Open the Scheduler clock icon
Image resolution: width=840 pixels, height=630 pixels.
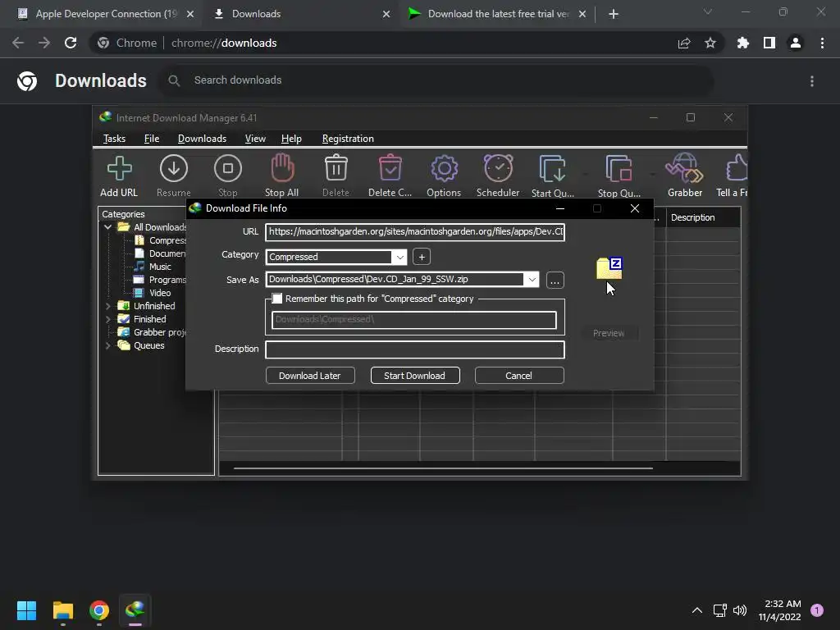pyautogui.click(x=498, y=168)
